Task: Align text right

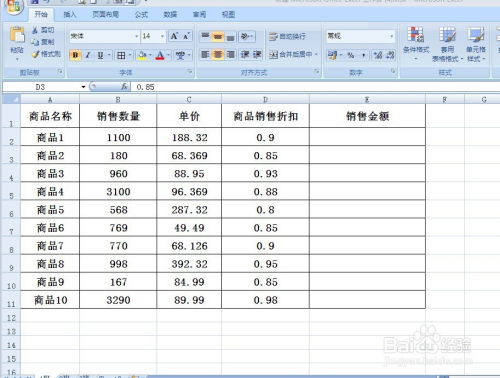Action: [x=230, y=54]
